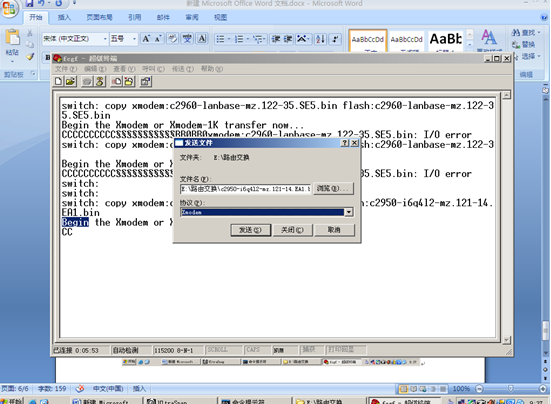Click the Open folder icon in HyperTerminal toolbar

(70, 82)
